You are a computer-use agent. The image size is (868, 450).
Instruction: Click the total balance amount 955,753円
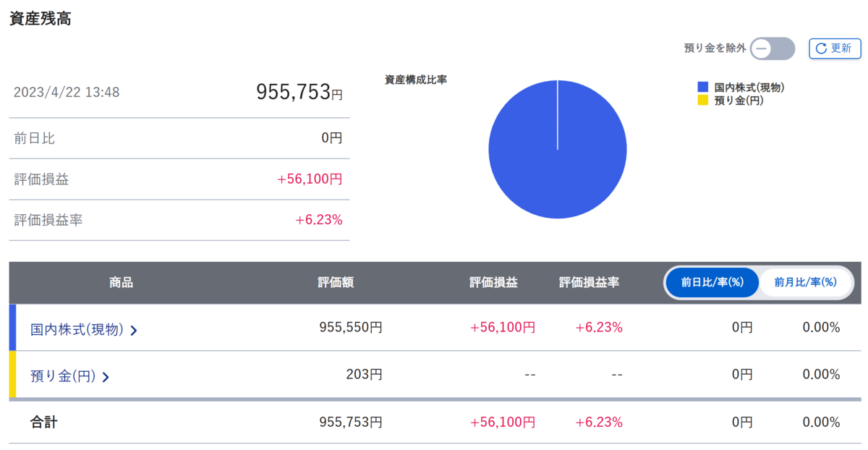tap(299, 91)
